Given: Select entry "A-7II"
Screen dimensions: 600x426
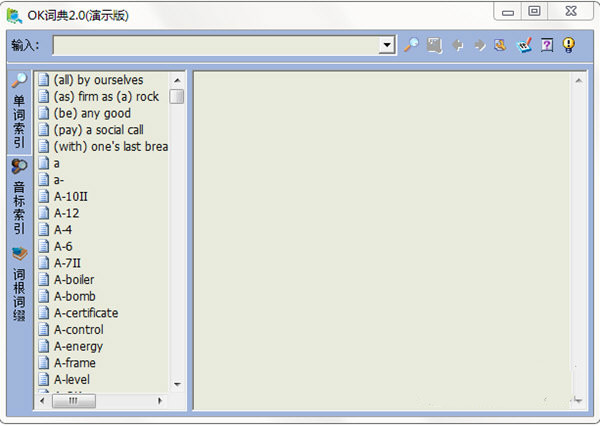Looking at the screenshot, I should (67, 263).
